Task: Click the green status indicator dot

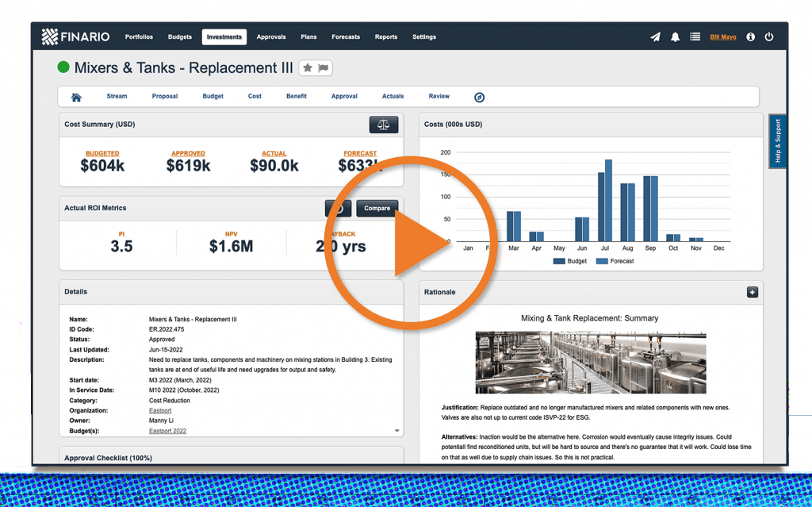Action: point(63,67)
